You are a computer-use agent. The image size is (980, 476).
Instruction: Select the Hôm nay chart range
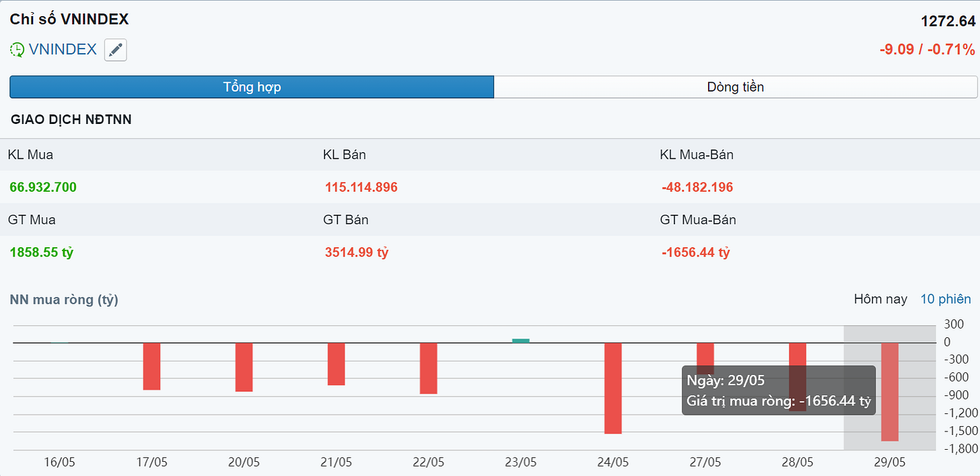(880, 299)
